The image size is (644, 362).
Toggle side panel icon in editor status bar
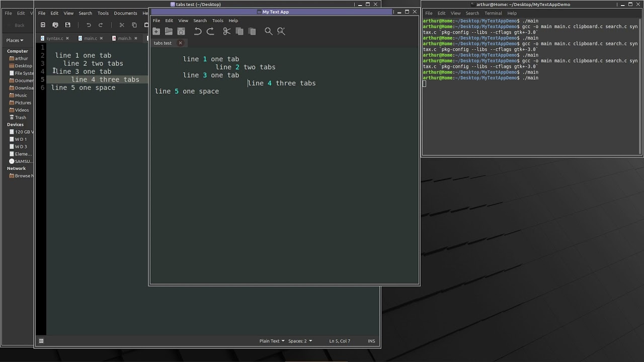[x=41, y=341]
